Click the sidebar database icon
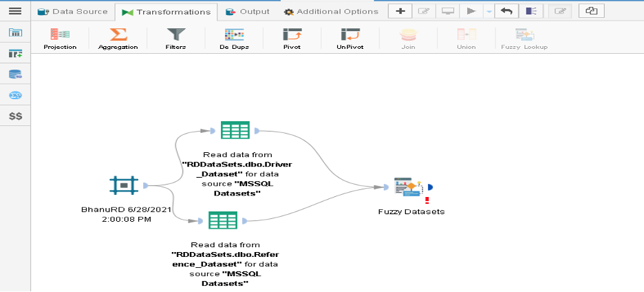This screenshot has height=292, width=644. (15, 74)
